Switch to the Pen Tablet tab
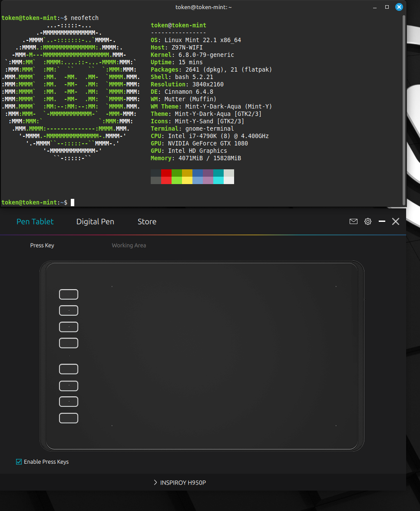This screenshot has width=420, height=511. coord(35,221)
